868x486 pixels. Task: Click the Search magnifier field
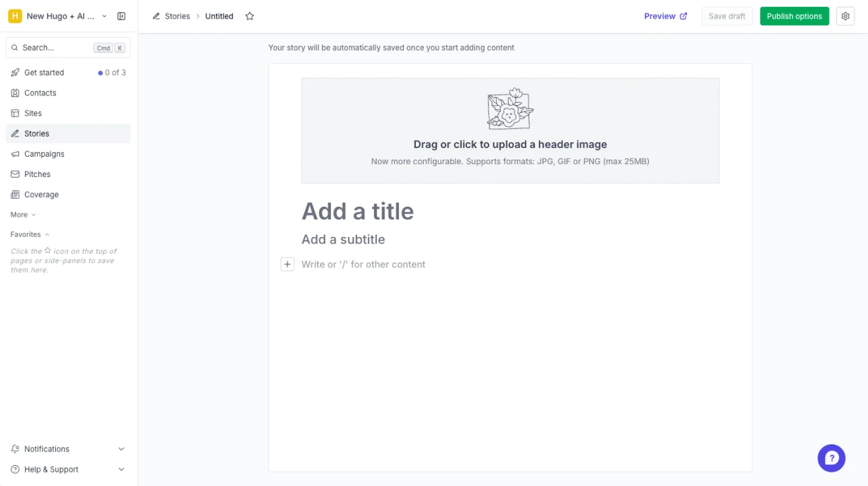point(68,48)
